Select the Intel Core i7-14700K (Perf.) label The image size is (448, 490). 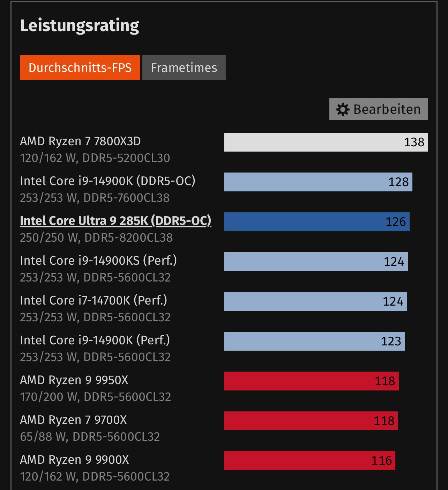click(94, 300)
